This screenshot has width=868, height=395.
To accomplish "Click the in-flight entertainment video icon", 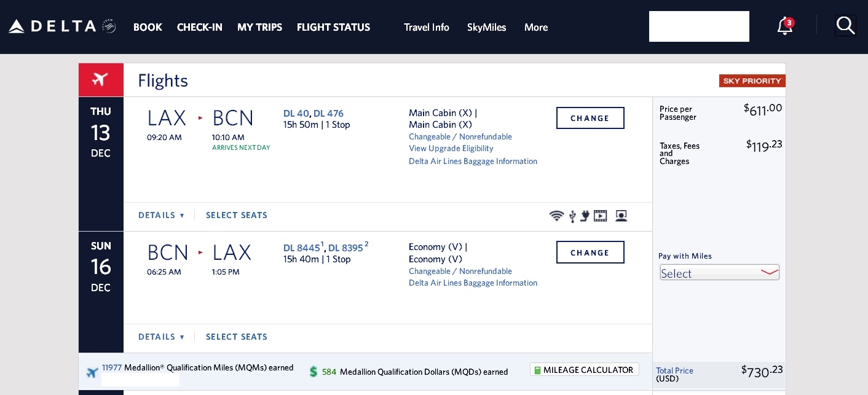I will (x=601, y=216).
